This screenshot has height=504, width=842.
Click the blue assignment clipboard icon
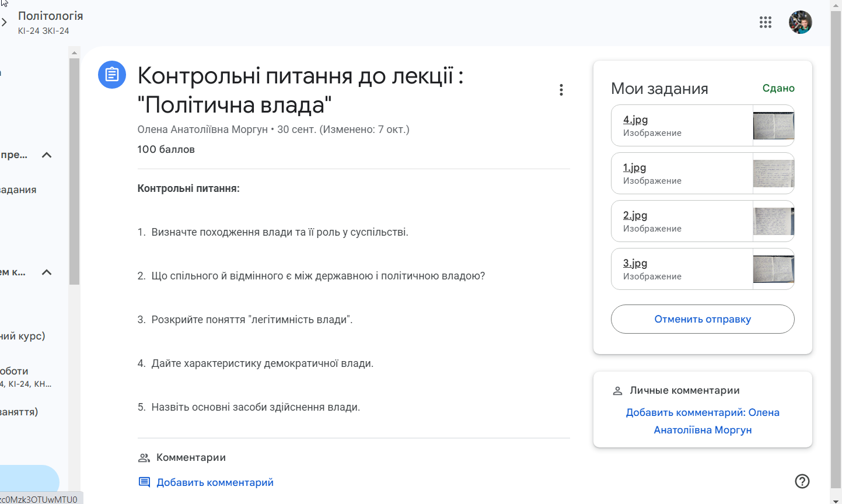point(112,75)
